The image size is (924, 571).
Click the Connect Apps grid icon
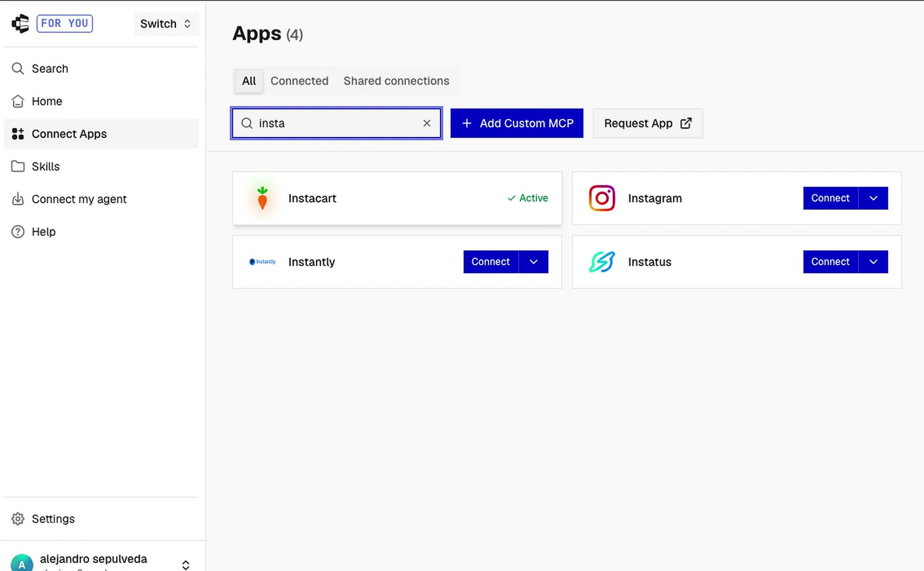[18, 134]
